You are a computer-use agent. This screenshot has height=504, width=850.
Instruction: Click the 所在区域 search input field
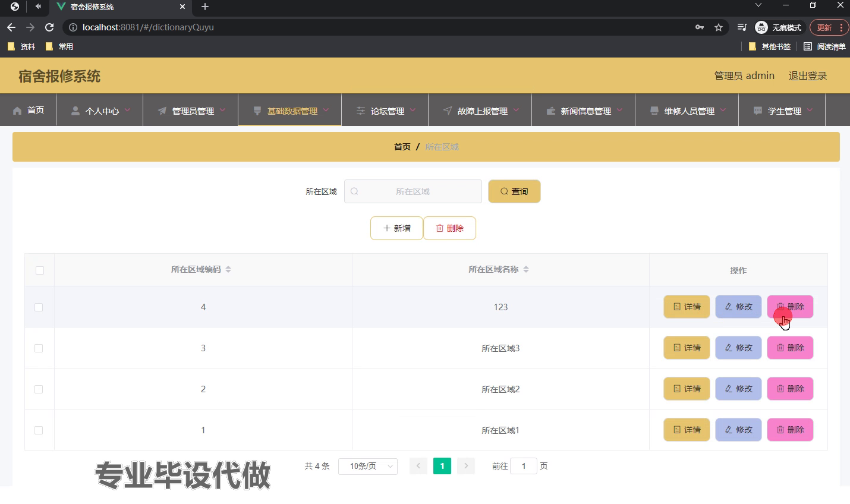tap(413, 191)
